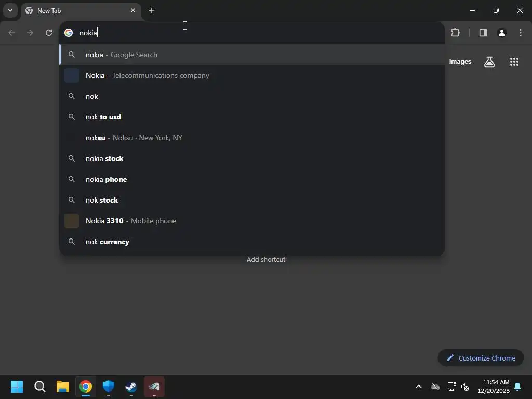Open the Google apps grid
Image resolution: width=532 pixels, height=399 pixels.
click(514, 62)
